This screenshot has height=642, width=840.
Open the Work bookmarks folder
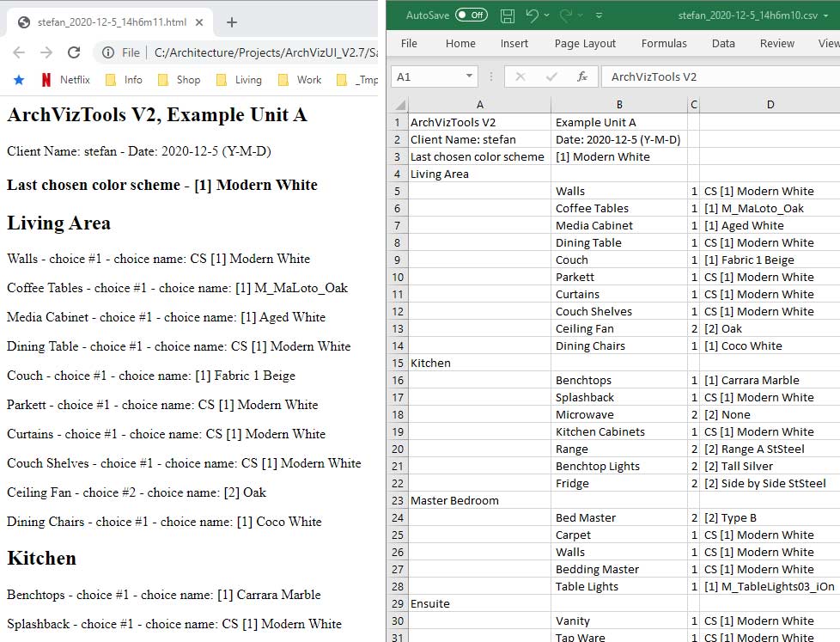300,80
